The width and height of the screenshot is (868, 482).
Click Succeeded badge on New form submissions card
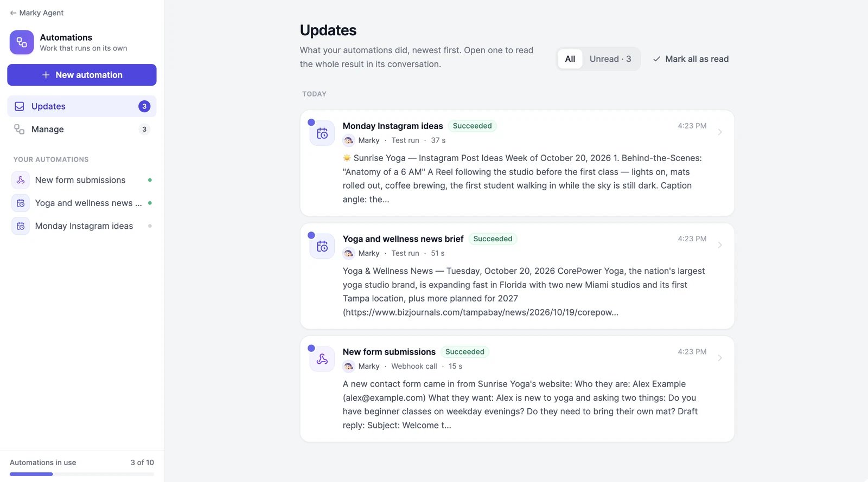pyautogui.click(x=465, y=352)
